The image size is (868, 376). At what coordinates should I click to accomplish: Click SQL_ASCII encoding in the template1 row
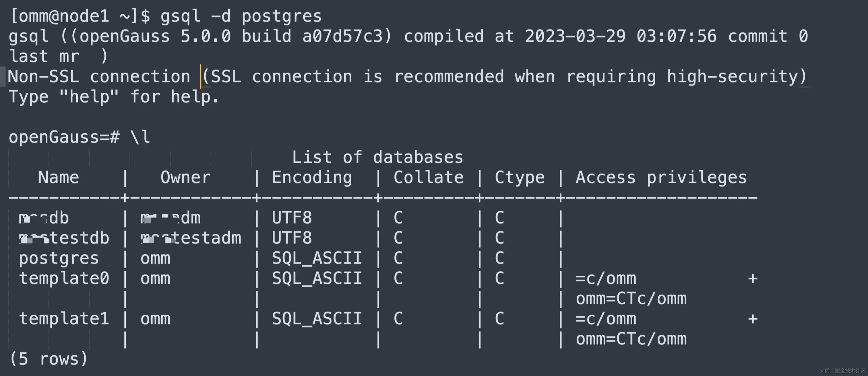[x=317, y=319]
